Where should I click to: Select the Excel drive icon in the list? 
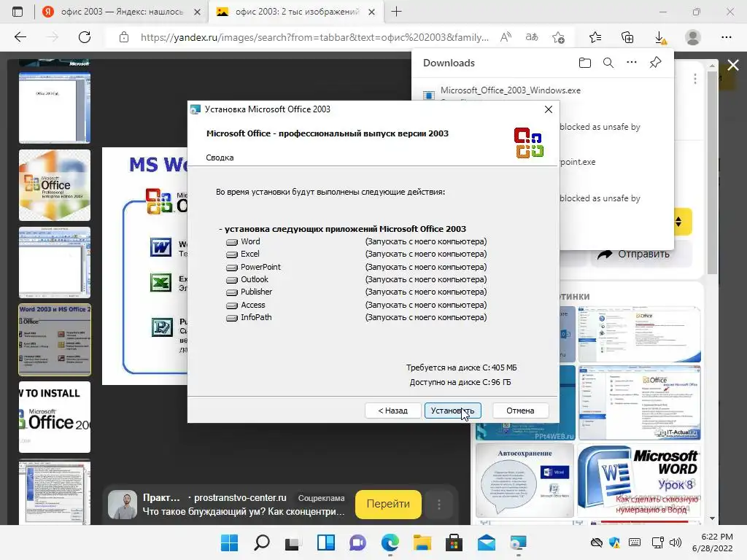pos(232,254)
